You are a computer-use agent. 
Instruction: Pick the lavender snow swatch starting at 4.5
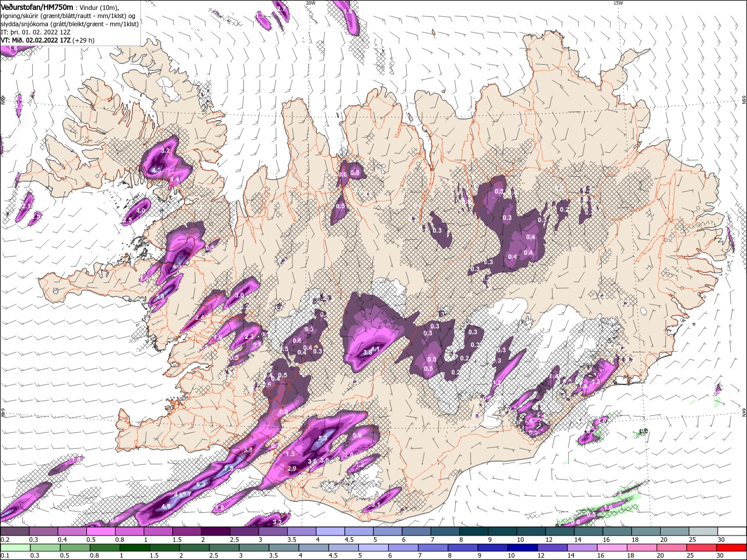tap(358, 531)
